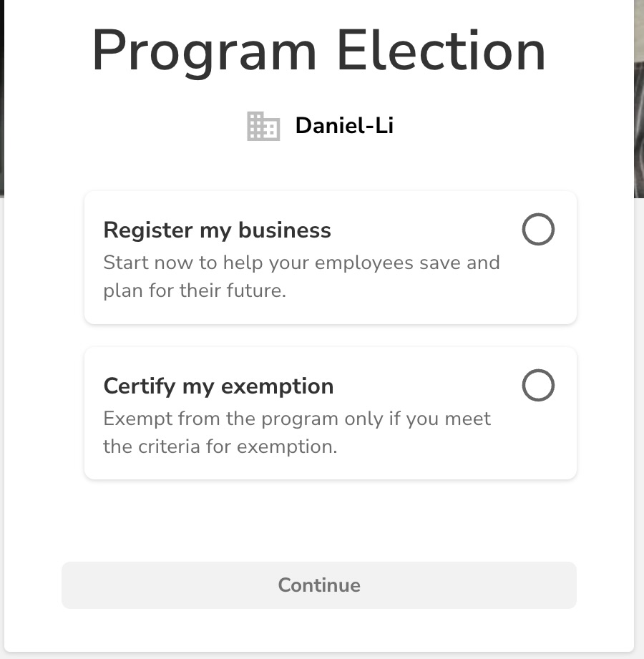Click the Daniel-Li business name
Screen dimensions: 644x659
[x=344, y=126]
